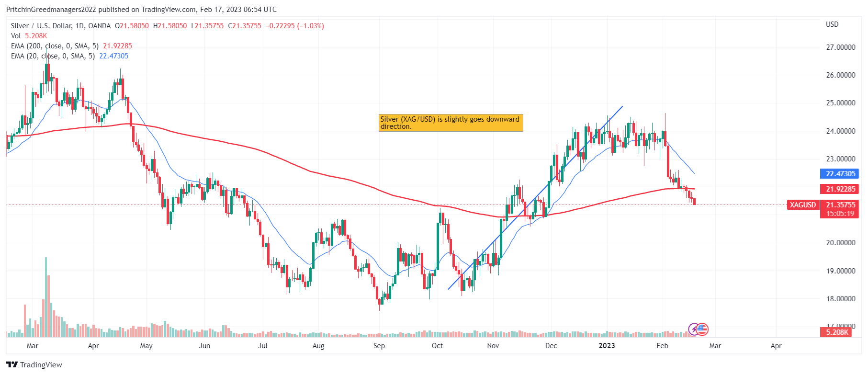Open the TradingView wordmark link
The height and width of the screenshot is (375, 868).
click(41, 365)
